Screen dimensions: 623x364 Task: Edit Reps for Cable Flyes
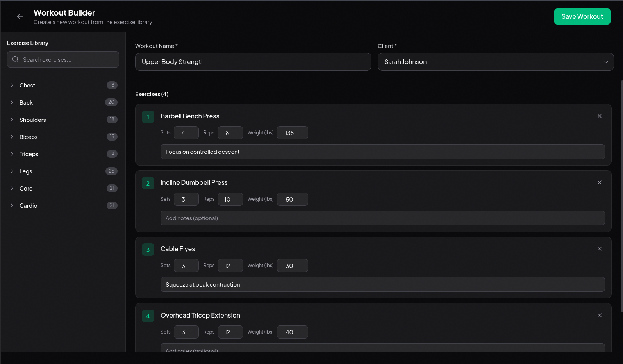click(x=230, y=266)
